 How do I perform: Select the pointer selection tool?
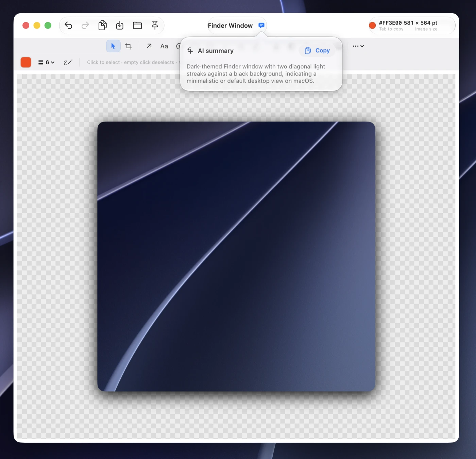tap(113, 46)
